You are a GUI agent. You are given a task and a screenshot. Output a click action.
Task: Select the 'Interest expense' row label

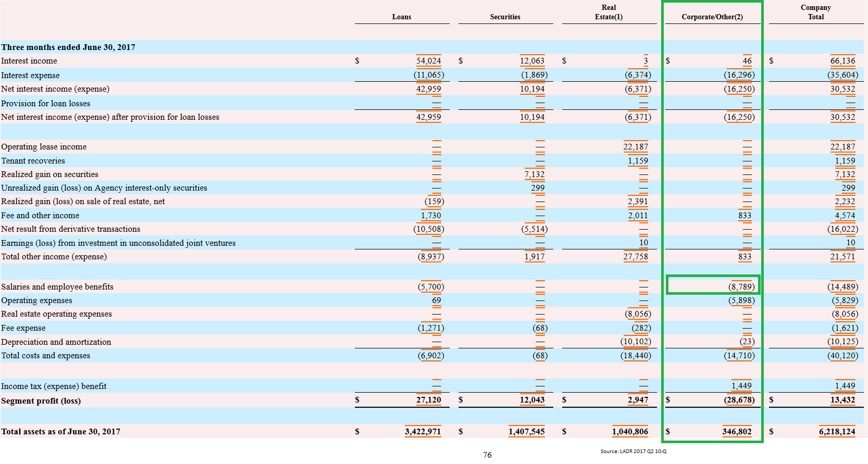30,76
